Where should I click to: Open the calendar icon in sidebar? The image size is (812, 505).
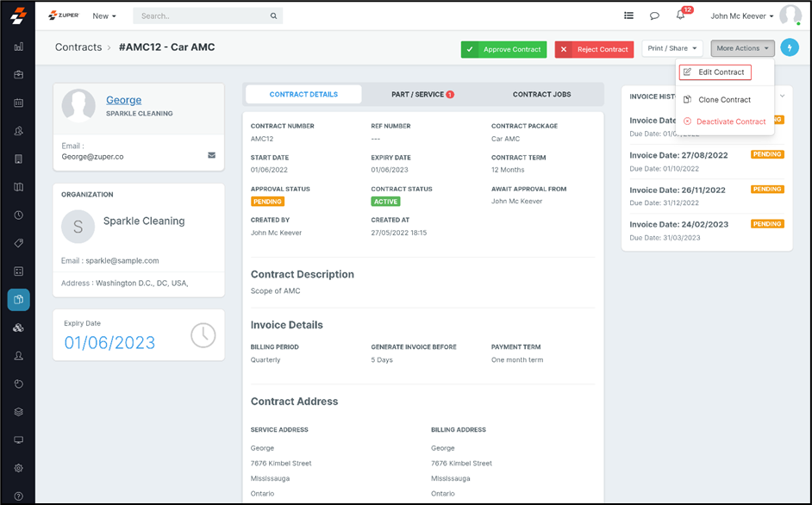(18, 103)
